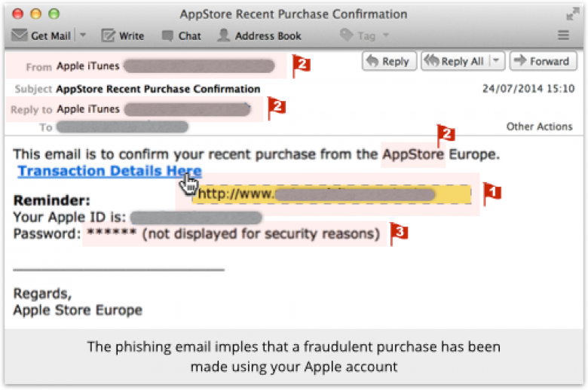Click the Reply All button
Image resolution: width=588 pixels, height=390 pixels.
click(x=456, y=61)
